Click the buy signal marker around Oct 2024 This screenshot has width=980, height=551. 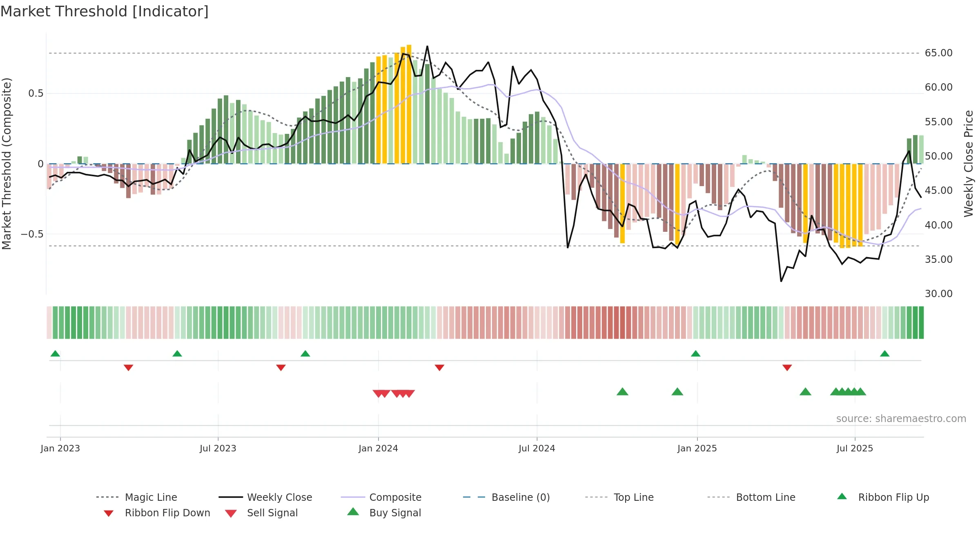click(x=622, y=392)
